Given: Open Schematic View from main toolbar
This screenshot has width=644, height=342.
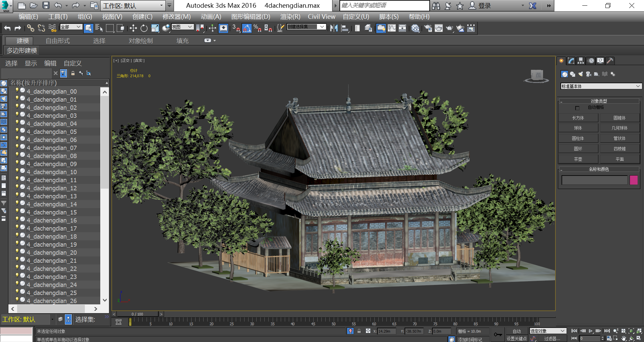Looking at the screenshot, I should [x=402, y=28].
